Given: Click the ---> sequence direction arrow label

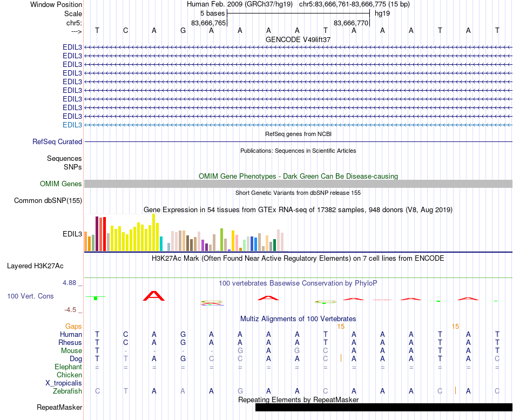Looking at the screenshot, I should [77, 31].
